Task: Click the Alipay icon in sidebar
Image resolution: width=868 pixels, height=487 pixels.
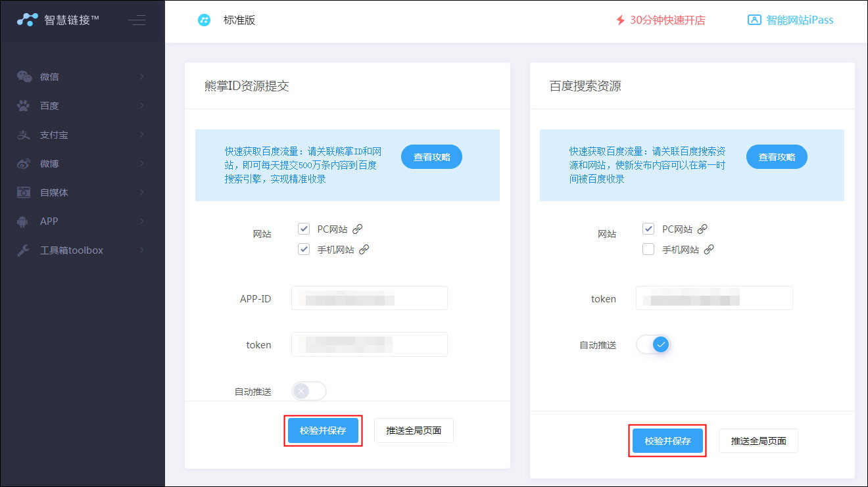Action: pyautogui.click(x=24, y=135)
